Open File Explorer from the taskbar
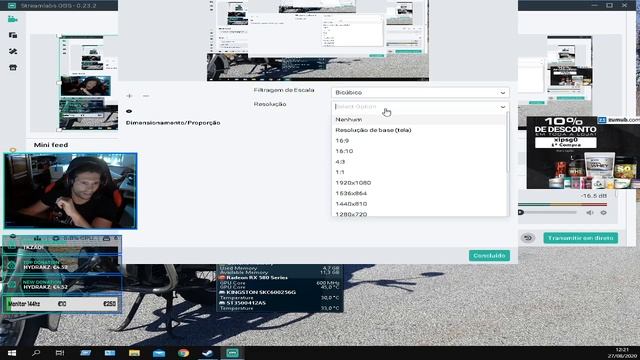 pos(134,353)
